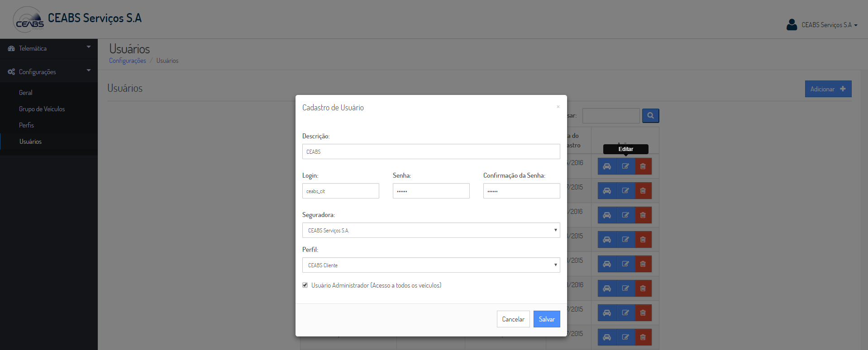
Task: Click the Senha password field
Action: (x=431, y=191)
